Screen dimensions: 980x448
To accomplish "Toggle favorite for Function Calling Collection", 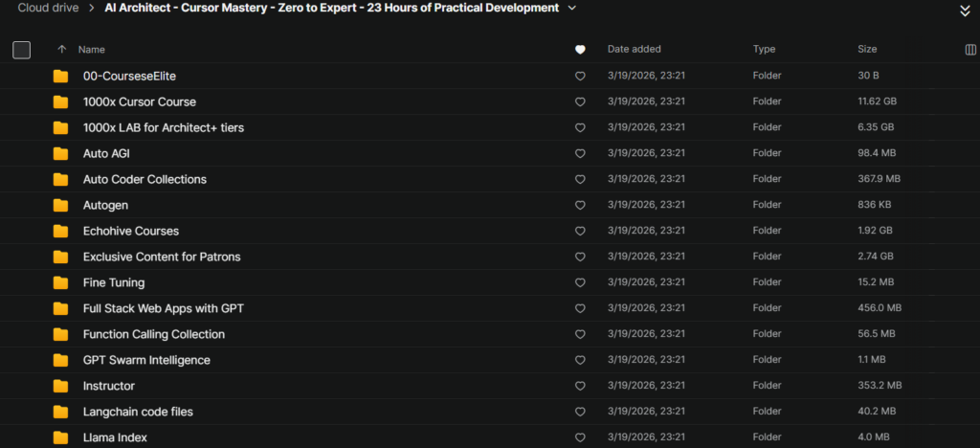I will [x=580, y=334].
